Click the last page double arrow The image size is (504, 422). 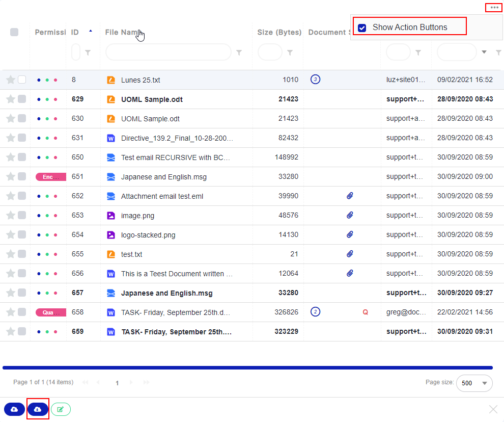tap(147, 382)
